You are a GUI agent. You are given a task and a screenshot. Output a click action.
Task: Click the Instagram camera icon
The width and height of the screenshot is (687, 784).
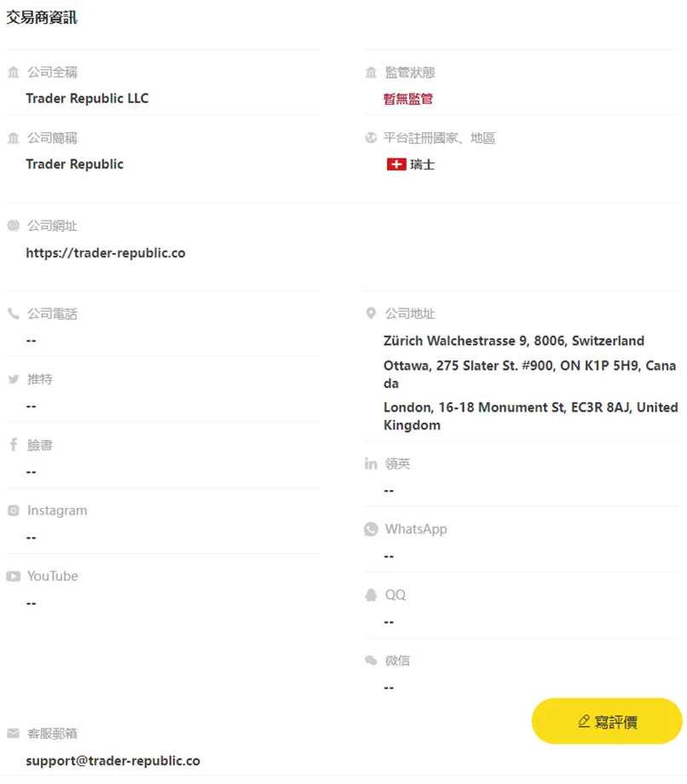(14, 510)
